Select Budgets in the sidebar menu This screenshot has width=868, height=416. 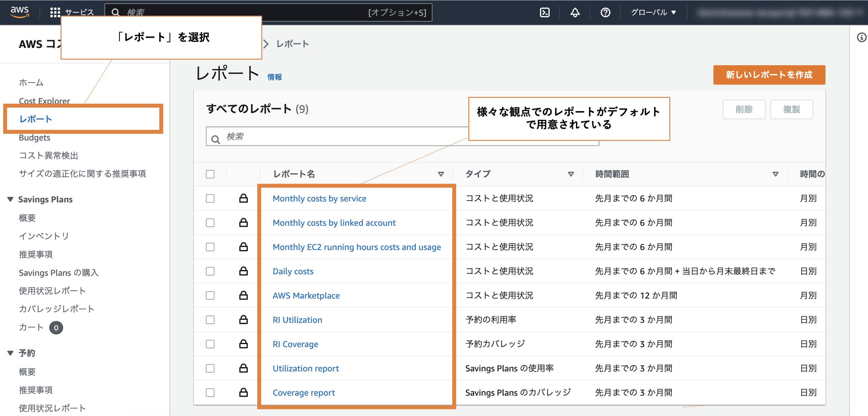click(x=34, y=138)
